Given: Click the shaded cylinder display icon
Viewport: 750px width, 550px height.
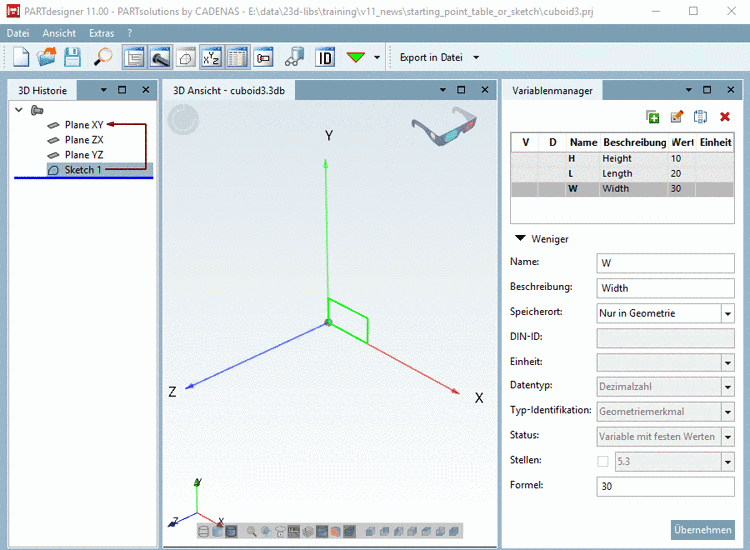Looking at the screenshot, I should tap(218, 531).
